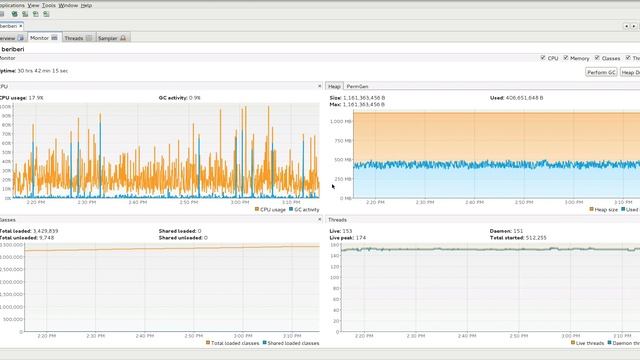Click the bold beriberi page title
This screenshot has width=640, height=360.
pos(13,49)
